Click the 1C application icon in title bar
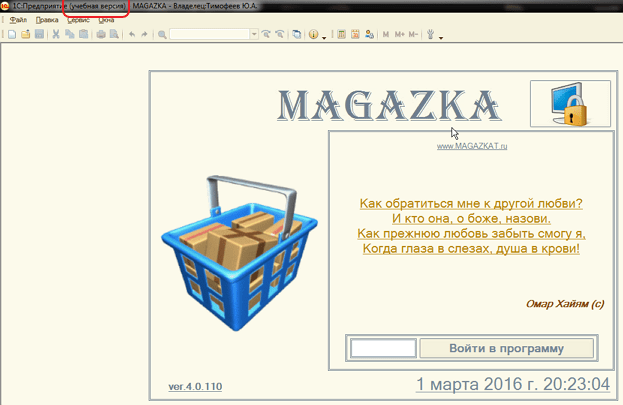This screenshot has height=405, width=623. click(4, 6)
